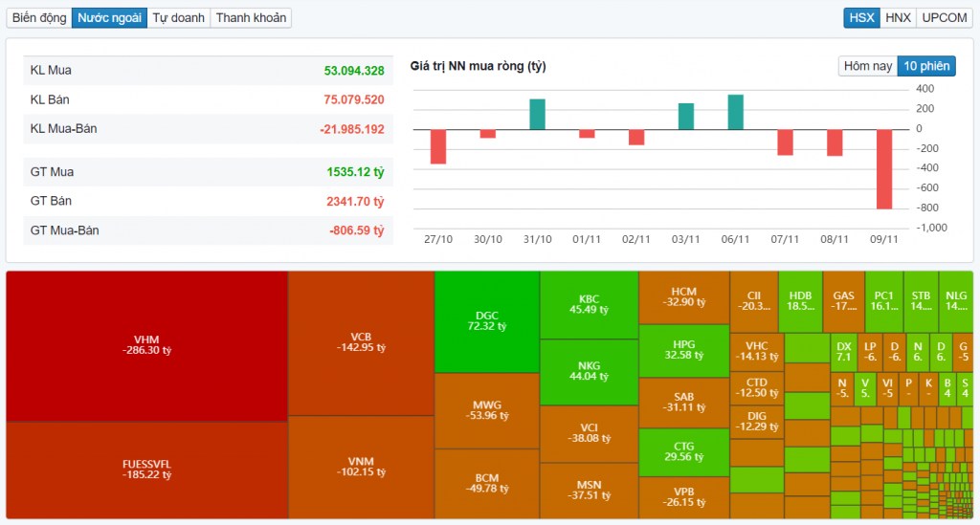Click the HCM -32.90 tỷ tile
980x525 pixels.
click(683, 297)
